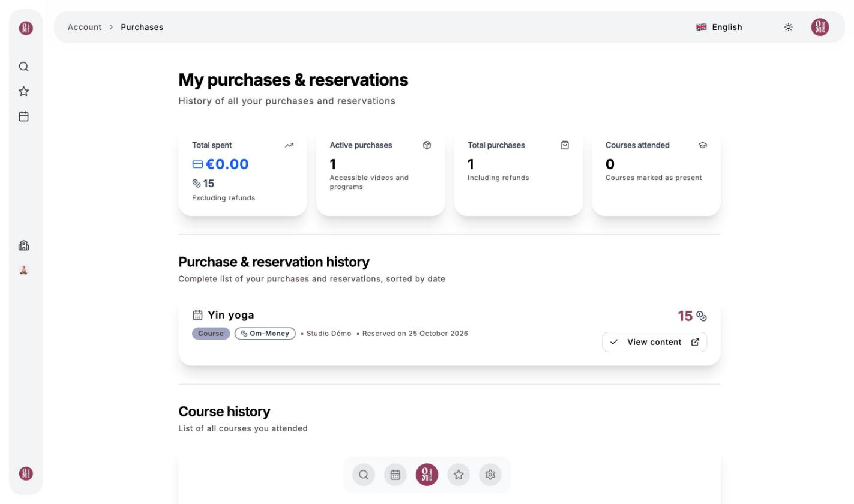The image size is (854, 504).
Task: Click the small teacher avatar in sidebar
Action: tap(24, 270)
